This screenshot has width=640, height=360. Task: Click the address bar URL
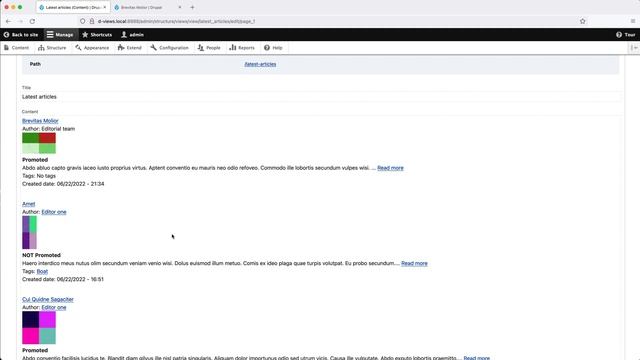tap(176, 21)
